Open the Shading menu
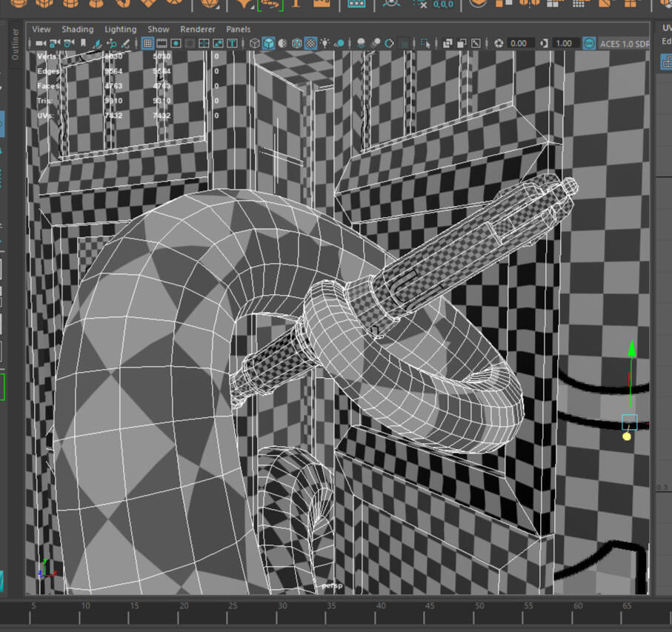 tap(77, 30)
